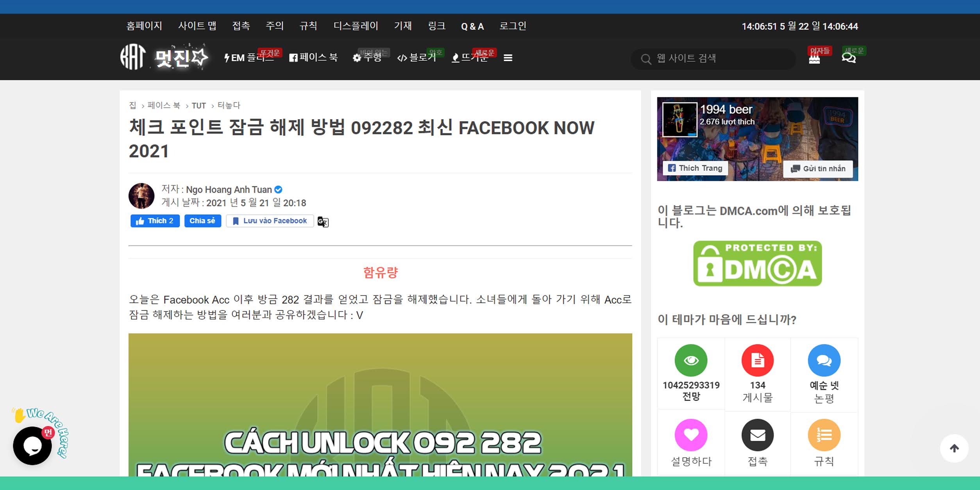Open the chat bubbles icon in header

pyautogui.click(x=848, y=58)
